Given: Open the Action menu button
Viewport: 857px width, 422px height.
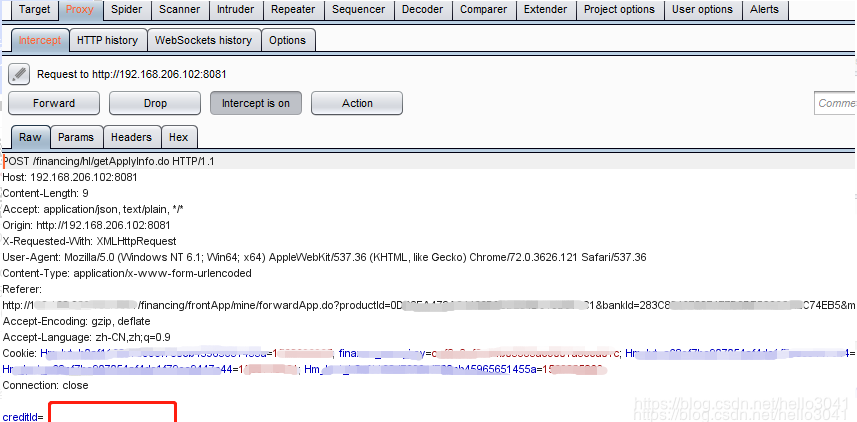Looking at the screenshot, I should (x=357, y=103).
